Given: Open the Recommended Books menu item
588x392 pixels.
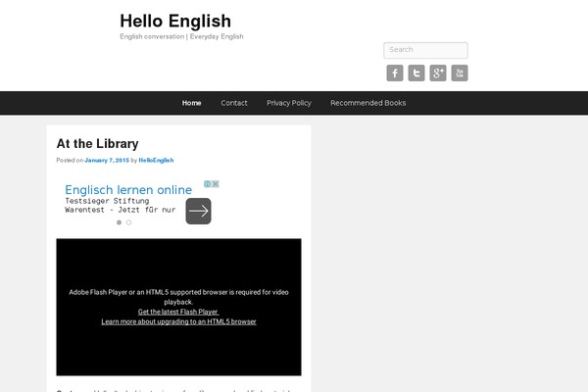Looking at the screenshot, I should pyautogui.click(x=368, y=103).
